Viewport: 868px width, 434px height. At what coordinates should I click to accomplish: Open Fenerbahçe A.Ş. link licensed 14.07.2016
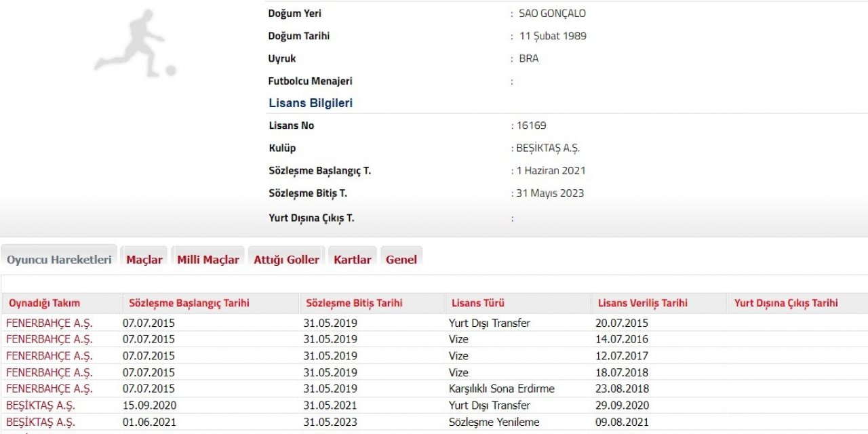pos(50,339)
